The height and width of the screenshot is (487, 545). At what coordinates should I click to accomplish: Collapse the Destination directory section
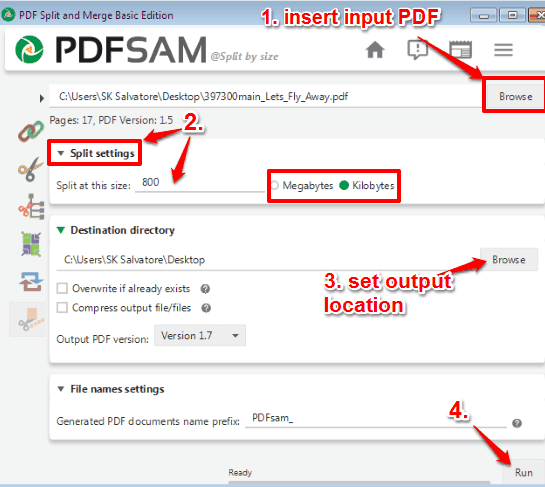pos(61,230)
